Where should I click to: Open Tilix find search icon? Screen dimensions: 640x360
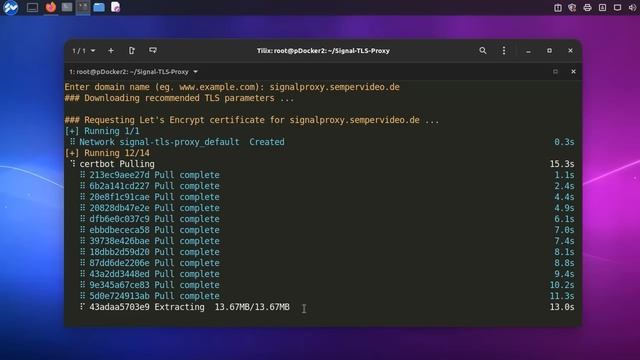tap(482, 51)
